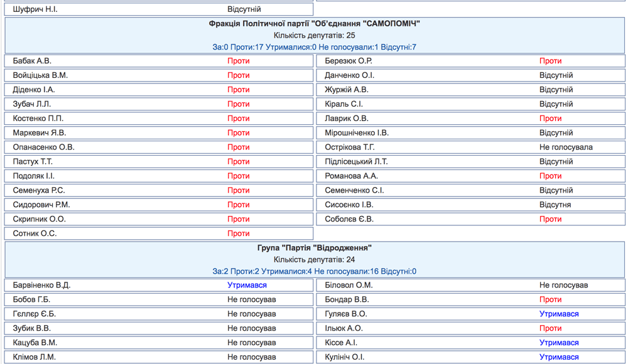The height and width of the screenshot is (364, 628).
Task: Select the "Утримався" vote of Кулініч О.І.
Action: [559, 357]
